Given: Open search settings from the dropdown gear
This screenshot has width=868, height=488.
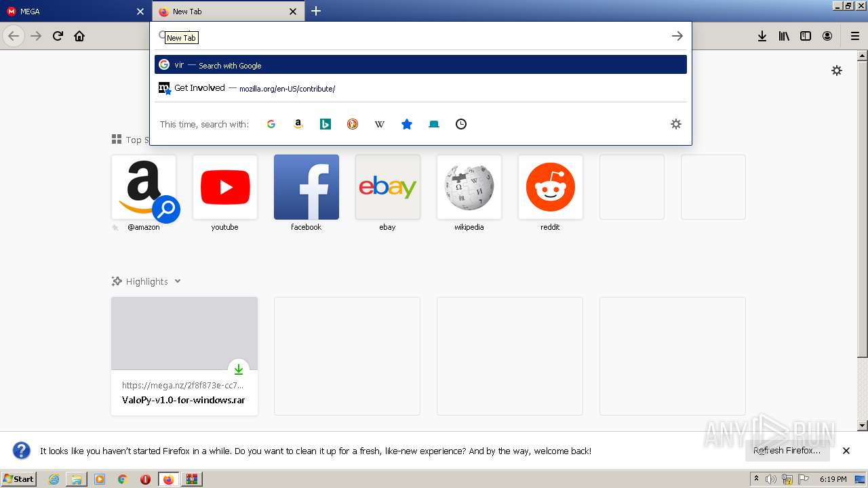Looking at the screenshot, I should coord(676,124).
